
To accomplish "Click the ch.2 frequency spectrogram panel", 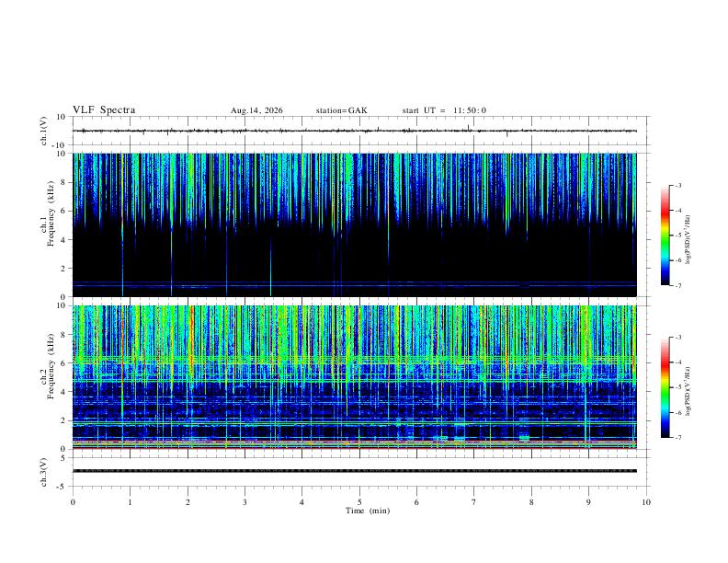I will [x=354, y=377].
